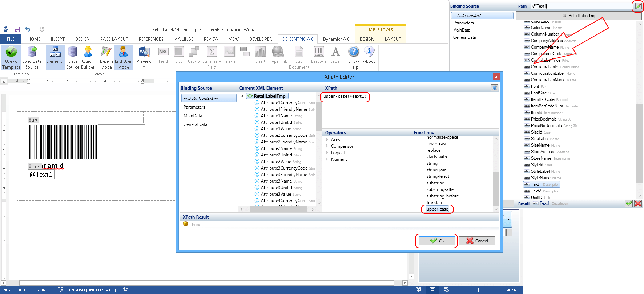
Task: Select the substring-after function
Action: pos(440,189)
